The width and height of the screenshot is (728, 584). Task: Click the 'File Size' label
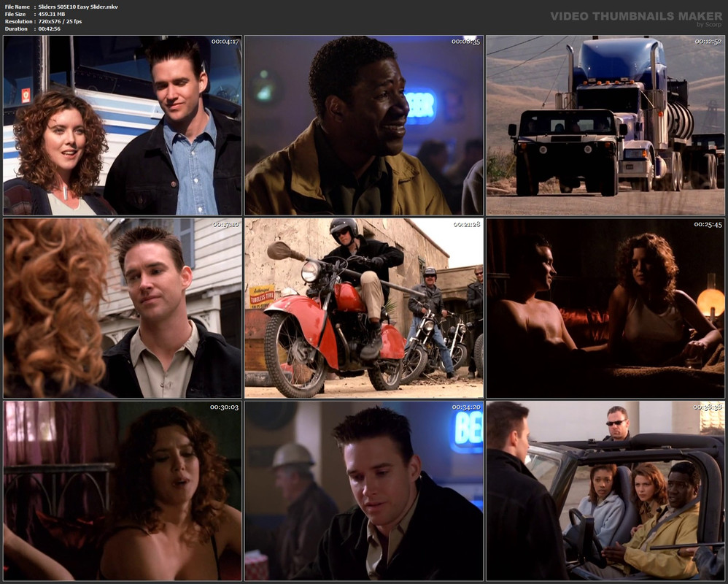15,14
